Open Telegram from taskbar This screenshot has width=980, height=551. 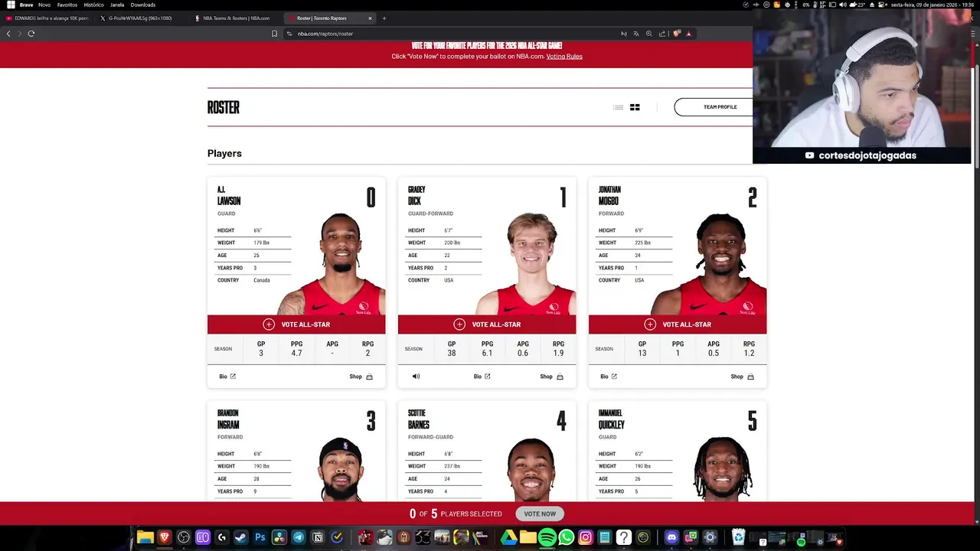point(299,538)
